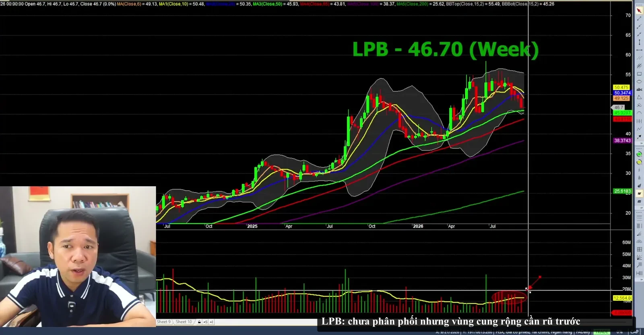Viewport: 644px width, 335px height.
Task: Select the Vertical line drawing tool
Action: coord(639,42)
